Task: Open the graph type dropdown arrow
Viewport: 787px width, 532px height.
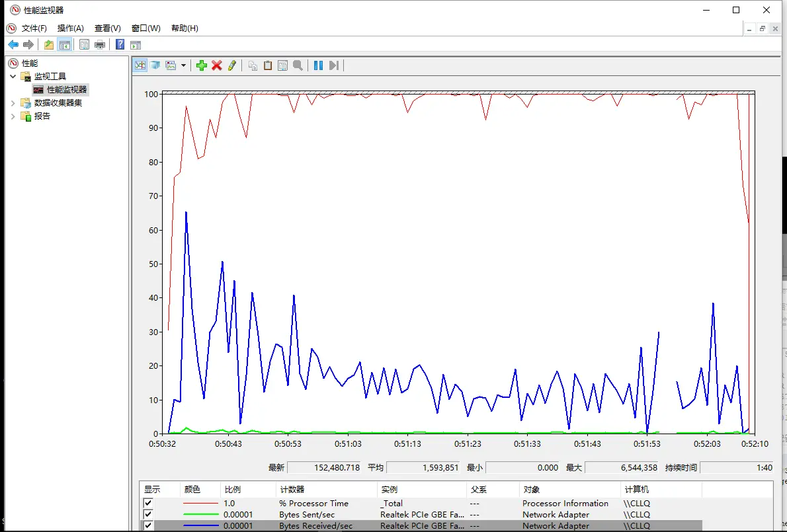Action: coord(183,65)
